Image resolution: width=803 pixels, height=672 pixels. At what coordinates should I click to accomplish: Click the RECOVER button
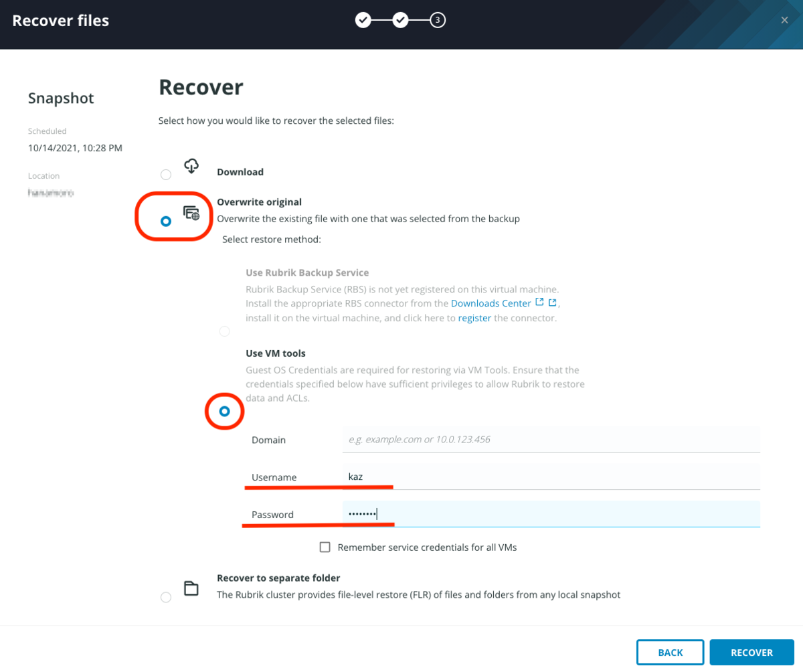[x=751, y=653]
